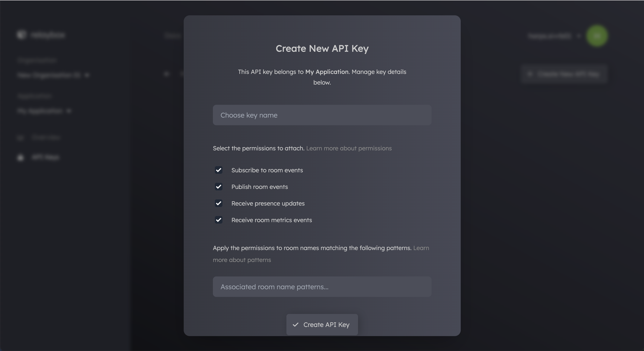Click the Create API Key button
The height and width of the screenshot is (351, 644).
(322, 325)
